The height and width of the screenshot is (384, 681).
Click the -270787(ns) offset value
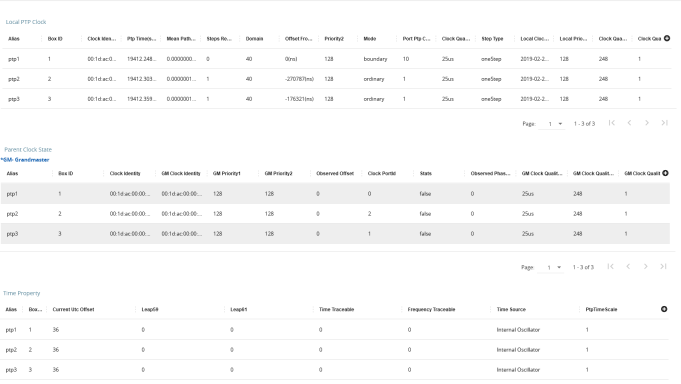(299, 79)
